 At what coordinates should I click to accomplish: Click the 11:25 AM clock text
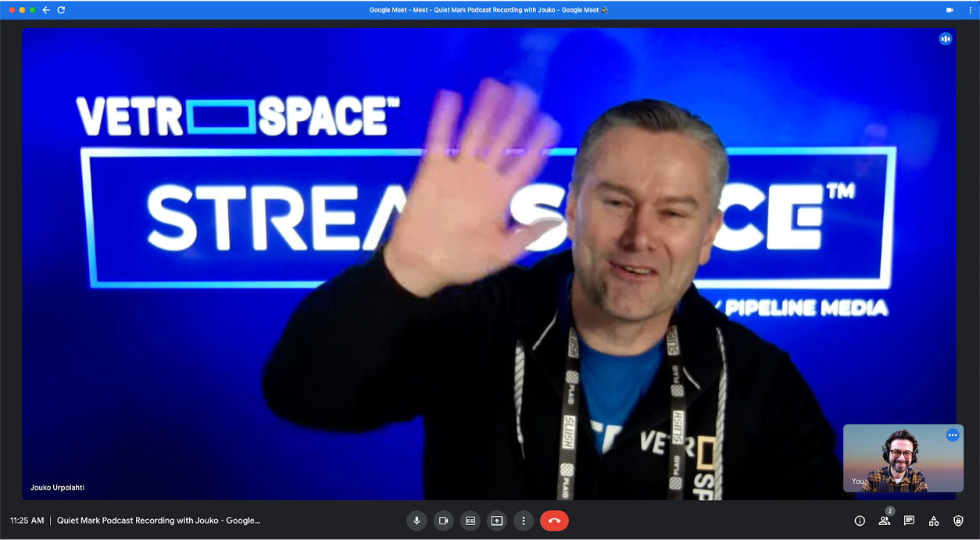(x=27, y=520)
